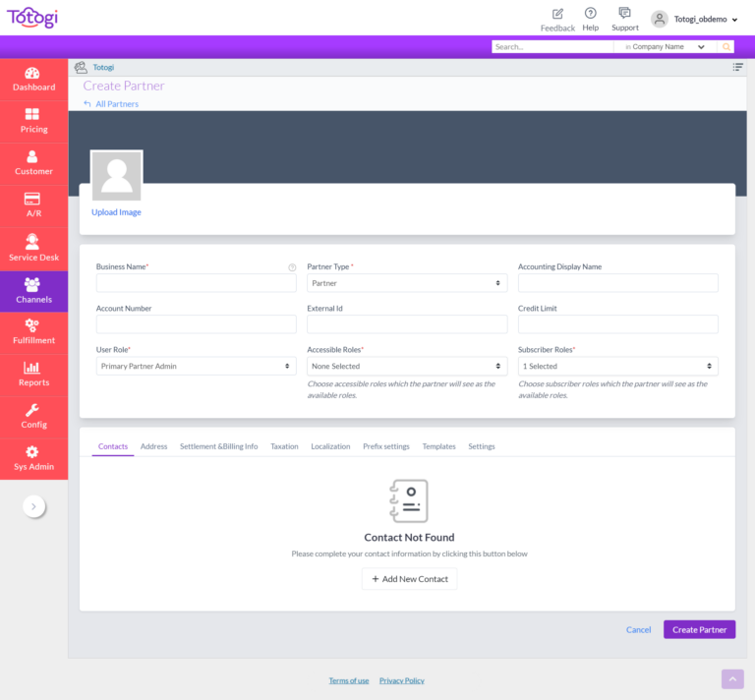
Task: Expand the sidebar with the chevron button
Action: pos(33,506)
